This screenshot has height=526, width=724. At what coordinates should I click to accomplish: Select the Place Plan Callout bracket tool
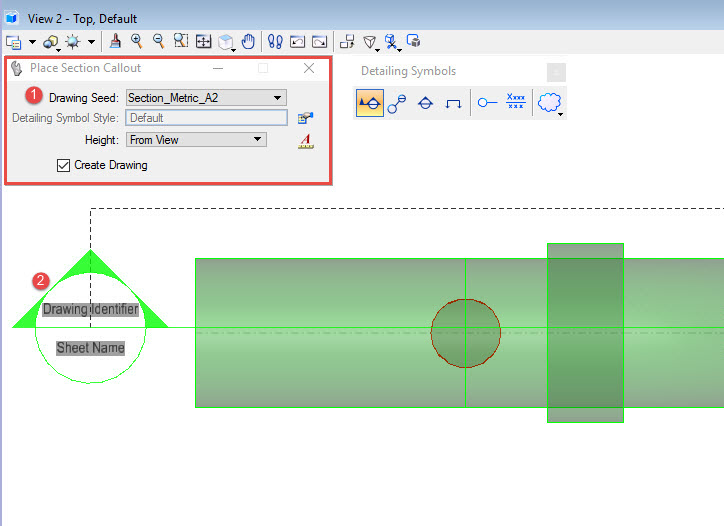click(453, 103)
